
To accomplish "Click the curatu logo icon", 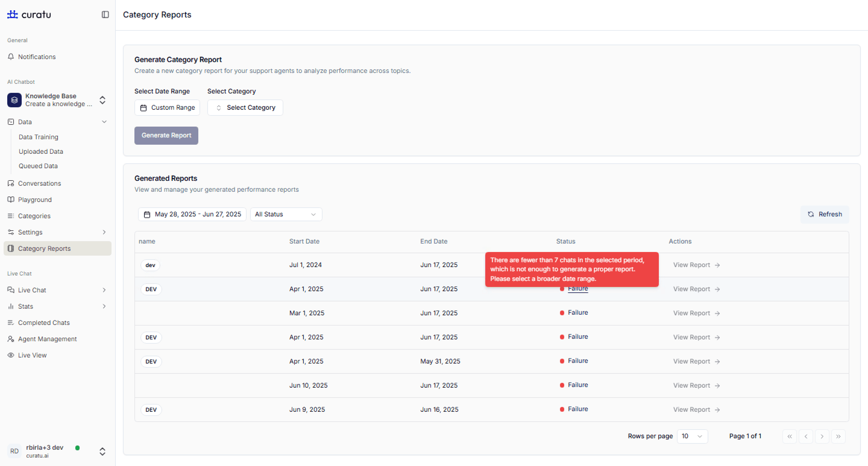I will click(x=12, y=14).
